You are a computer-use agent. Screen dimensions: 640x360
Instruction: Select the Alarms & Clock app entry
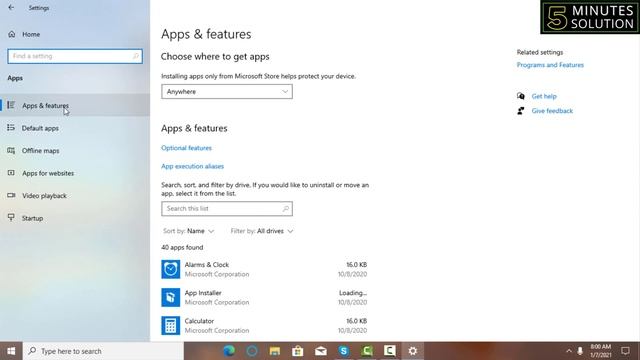pyautogui.click(x=264, y=269)
